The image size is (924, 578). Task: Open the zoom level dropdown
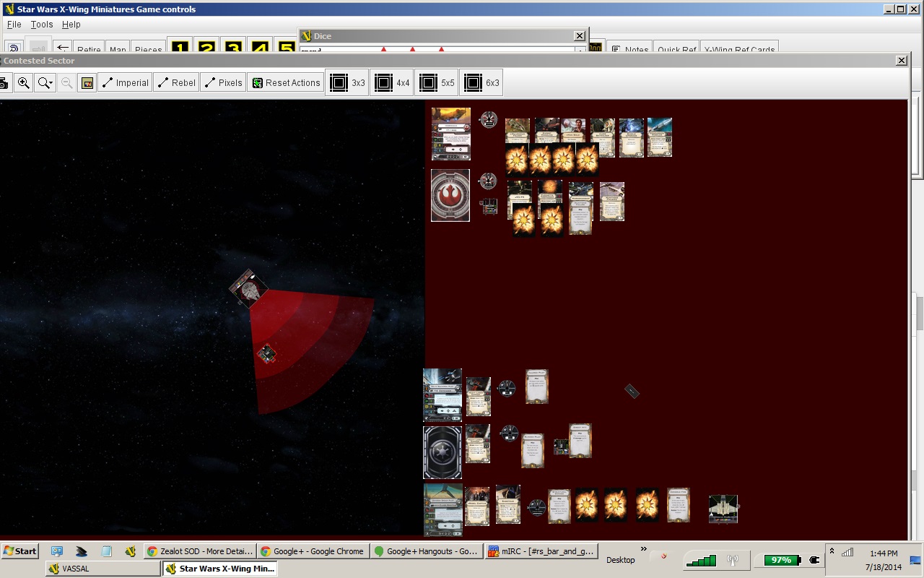coord(45,83)
